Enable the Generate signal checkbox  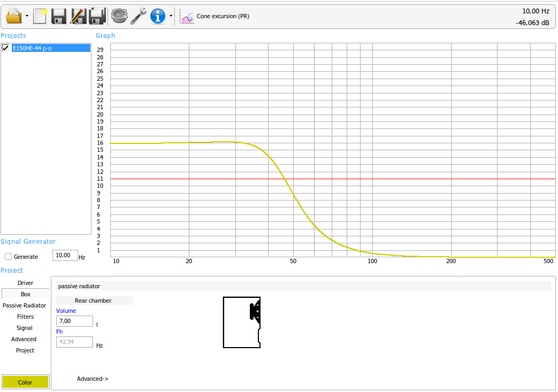pyautogui.click(x=9, y=257)
